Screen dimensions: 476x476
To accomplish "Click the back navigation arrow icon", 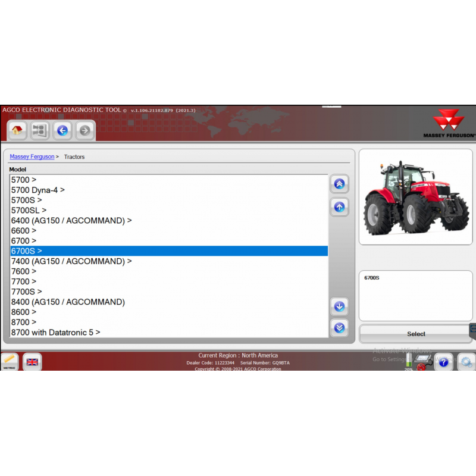I will 62,131.
